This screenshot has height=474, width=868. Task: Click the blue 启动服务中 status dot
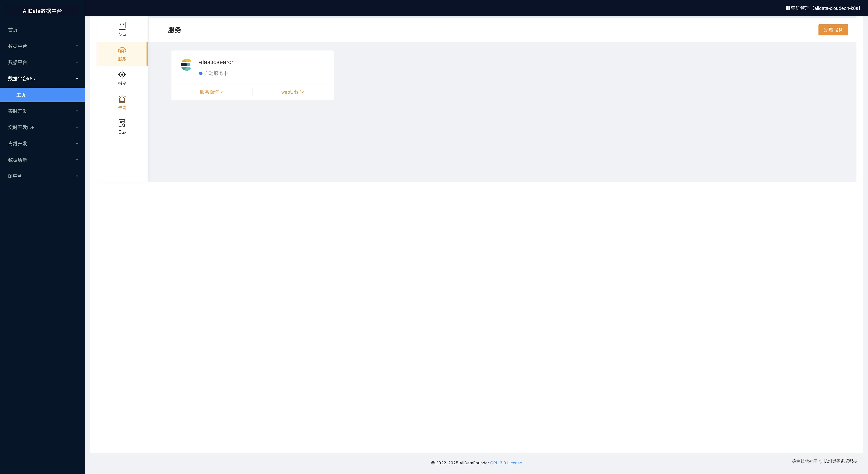pos(201,73)
